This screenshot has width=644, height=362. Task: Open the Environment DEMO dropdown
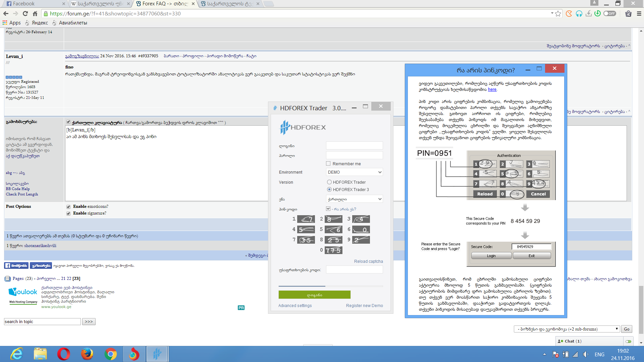coord(354,172)
